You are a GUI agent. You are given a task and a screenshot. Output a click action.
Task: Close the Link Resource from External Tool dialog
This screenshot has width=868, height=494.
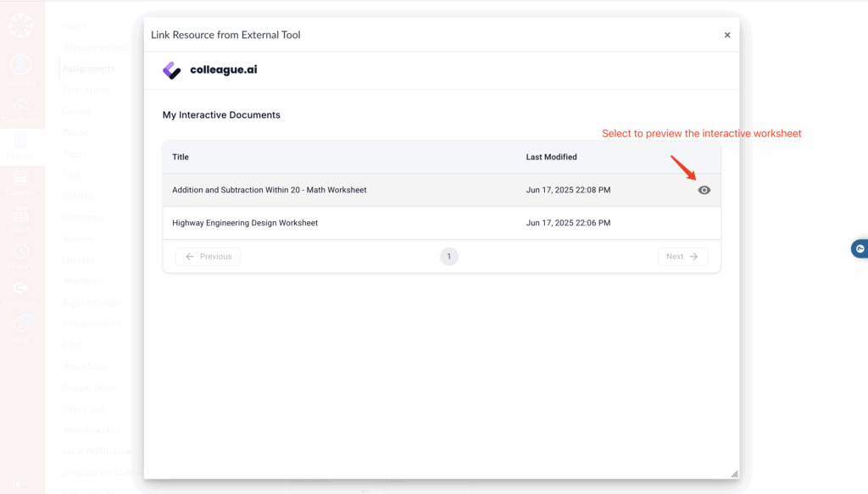[x=726, y=36]
